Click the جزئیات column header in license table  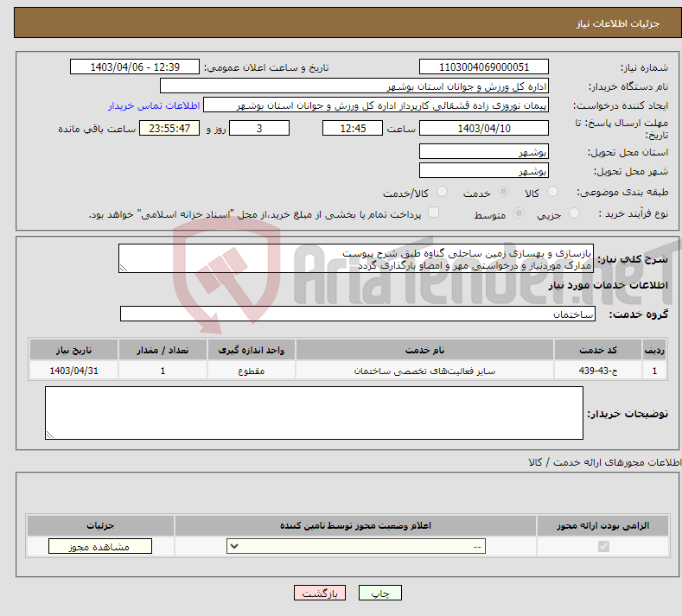[100, 525]
